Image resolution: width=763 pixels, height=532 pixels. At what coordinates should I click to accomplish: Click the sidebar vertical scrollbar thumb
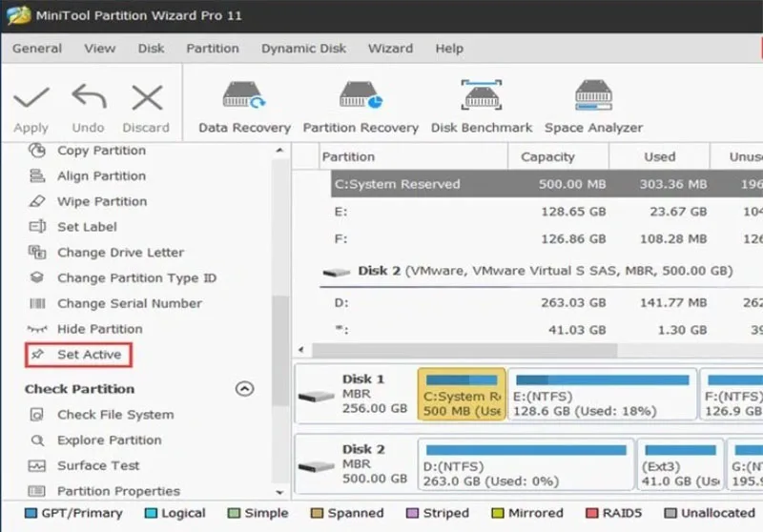point(279,350)
